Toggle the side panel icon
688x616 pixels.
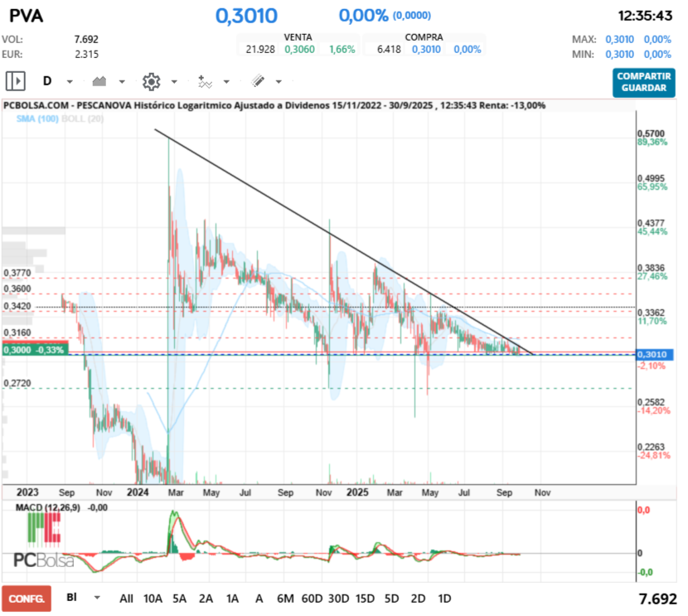click(x=16, y=81)
